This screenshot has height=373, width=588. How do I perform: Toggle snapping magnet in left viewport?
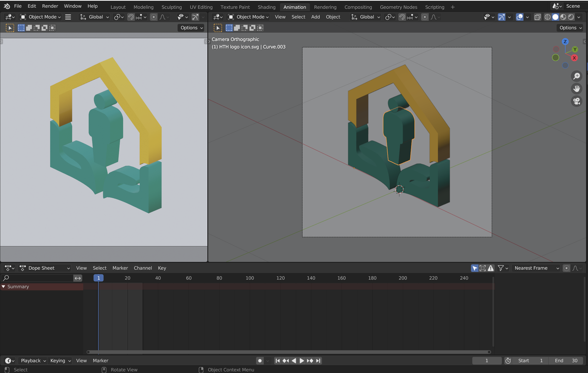pyautogui.click(x=131, y=17)
